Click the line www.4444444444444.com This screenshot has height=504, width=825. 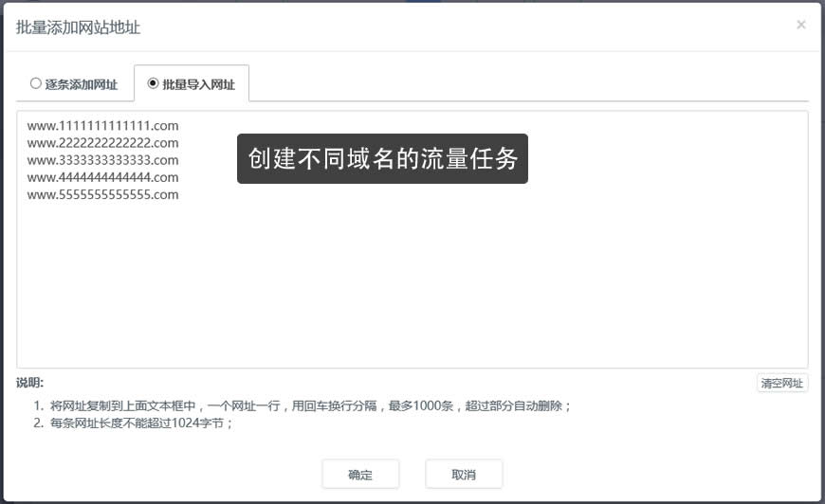tap(102, 178)
